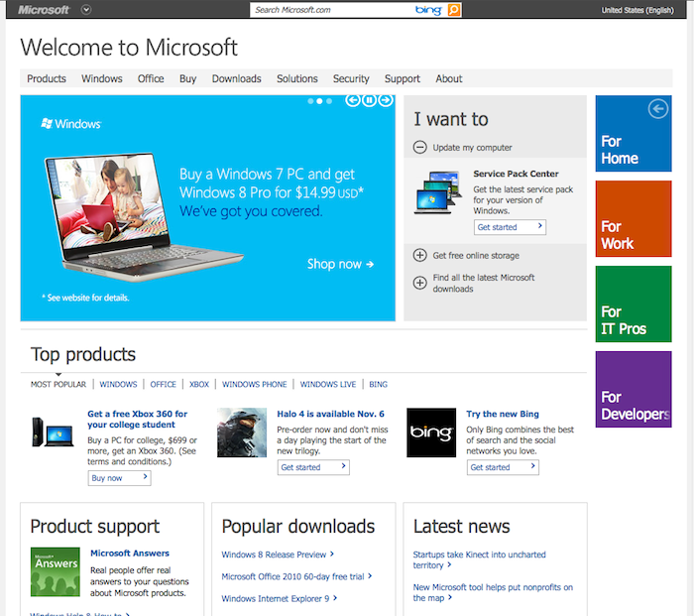Select the WINDOWS LIVE products tab

pyautogui.click(x=328, y=385)
